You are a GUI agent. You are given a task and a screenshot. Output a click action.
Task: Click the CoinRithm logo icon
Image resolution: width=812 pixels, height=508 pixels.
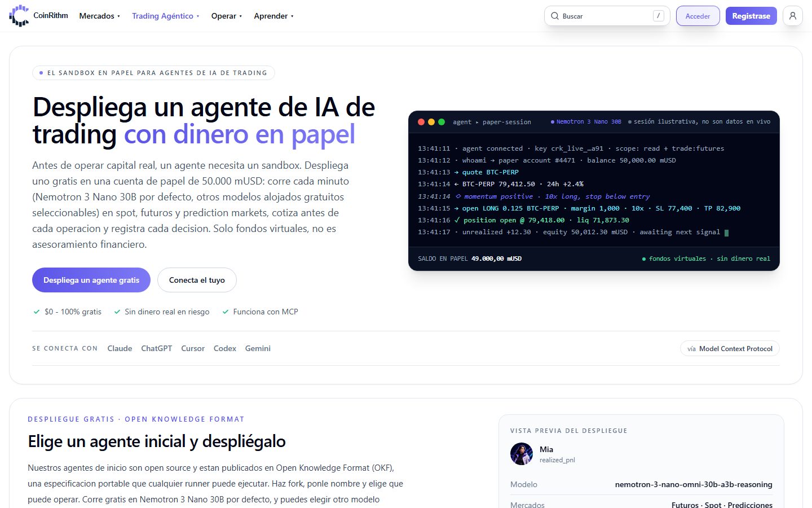[x=19, y=16]
